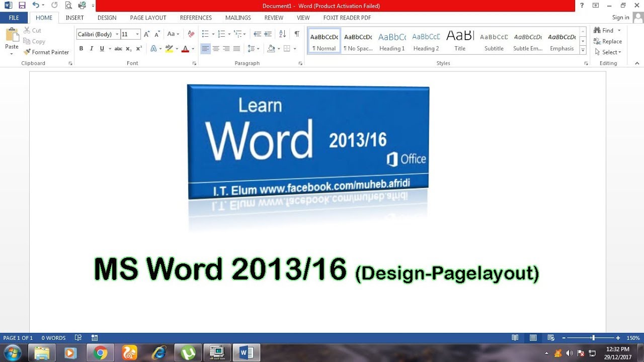Open the font name dropdown Calibri (Body)
The height and width of the screenshot is (362, 644).
click(117, 34)
